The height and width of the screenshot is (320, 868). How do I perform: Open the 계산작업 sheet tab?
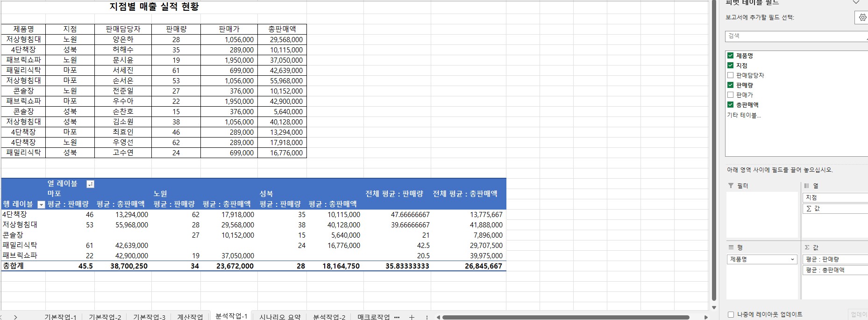190,317
